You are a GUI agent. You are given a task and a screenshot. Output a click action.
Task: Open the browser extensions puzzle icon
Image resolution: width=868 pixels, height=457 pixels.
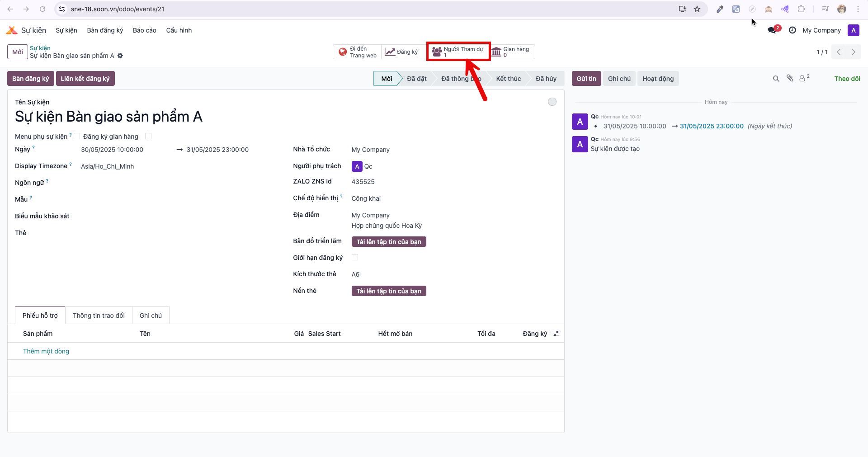point(801,9)
